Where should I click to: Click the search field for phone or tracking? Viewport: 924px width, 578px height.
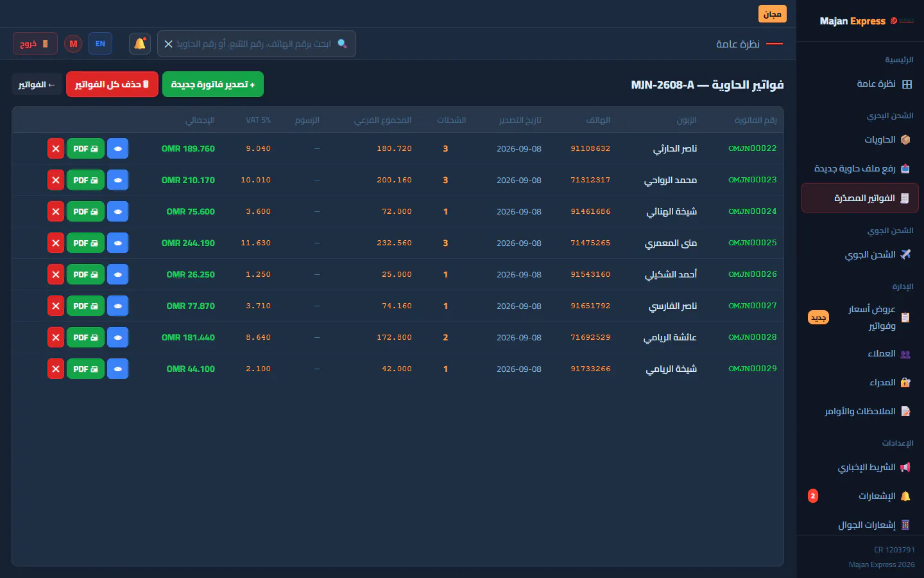pyautogui.click(x=257, y=44)
